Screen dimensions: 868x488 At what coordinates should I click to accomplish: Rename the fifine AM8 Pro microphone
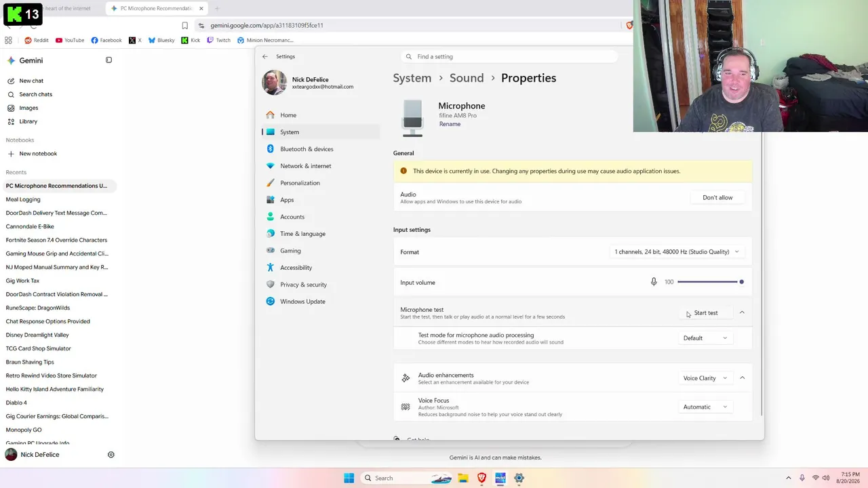(450, 124)
